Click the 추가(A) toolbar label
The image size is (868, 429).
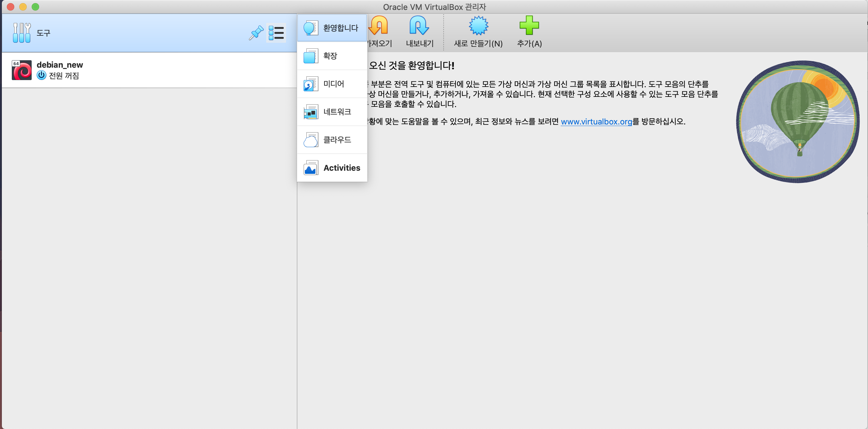(x=529, y=43)
